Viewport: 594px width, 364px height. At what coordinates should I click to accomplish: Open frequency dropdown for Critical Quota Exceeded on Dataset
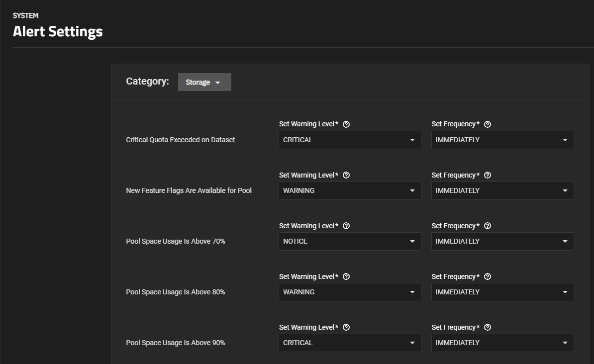point(502,140)
